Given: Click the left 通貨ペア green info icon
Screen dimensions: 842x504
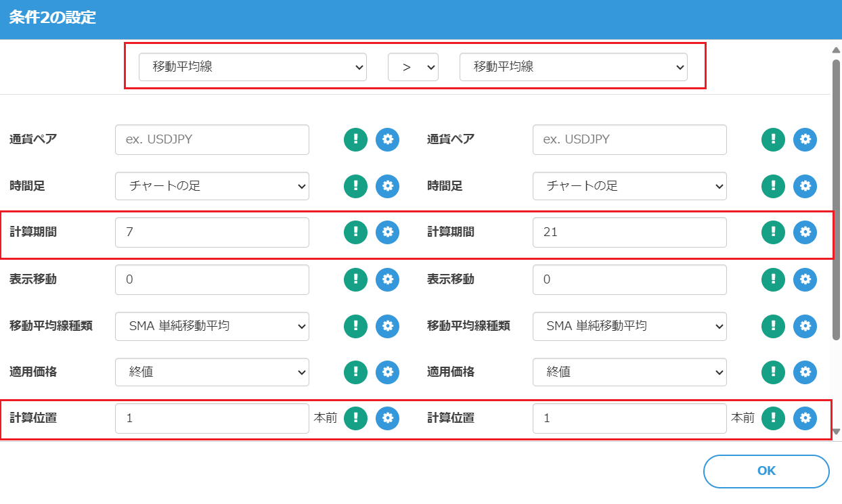Looking at the screenshot, I should pos(355,139).
